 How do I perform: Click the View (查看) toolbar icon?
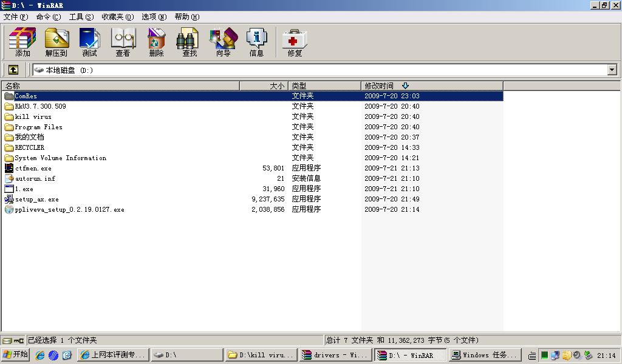[x=123, y=42]
